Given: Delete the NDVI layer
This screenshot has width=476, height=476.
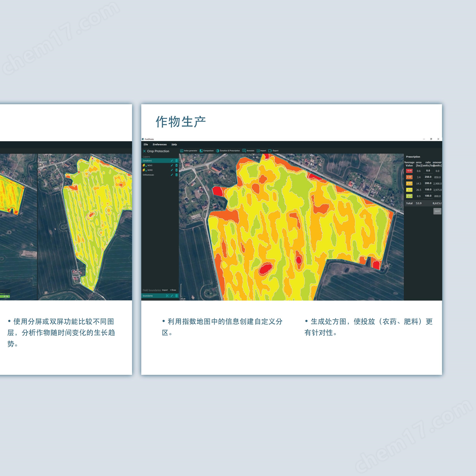Looking at the screenshot, I should pyautogui.click(x=176, y=165).
